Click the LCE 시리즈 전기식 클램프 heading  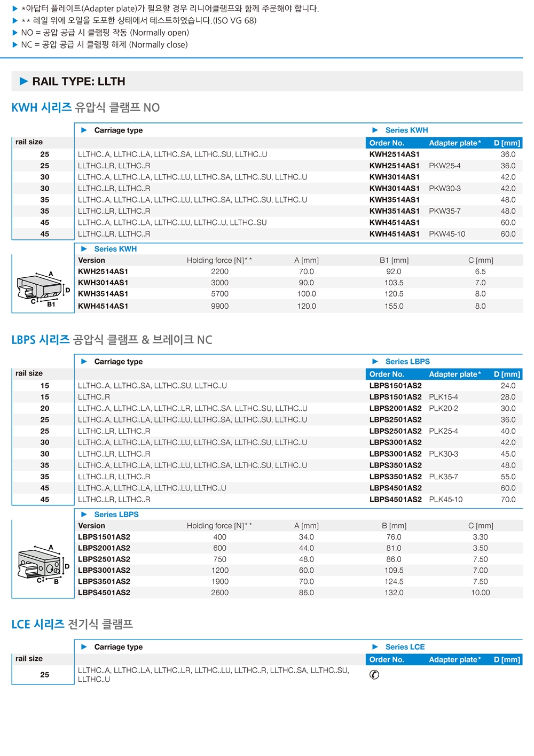click(72, 624)
